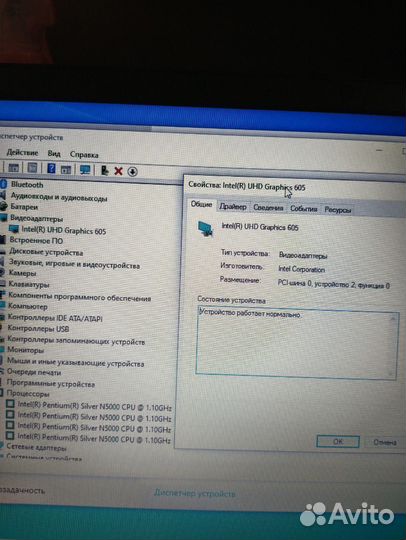Select the Компьютер category
Viewport: 406px width, 540px height.
click(28, 306)
